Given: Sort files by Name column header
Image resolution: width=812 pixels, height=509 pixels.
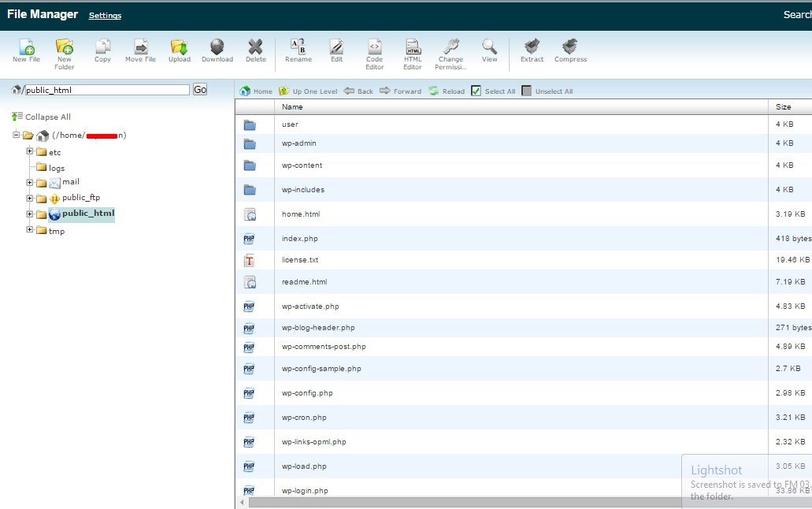Looking at the screenshot, I should pyautogui.click(x=292, y=107).
